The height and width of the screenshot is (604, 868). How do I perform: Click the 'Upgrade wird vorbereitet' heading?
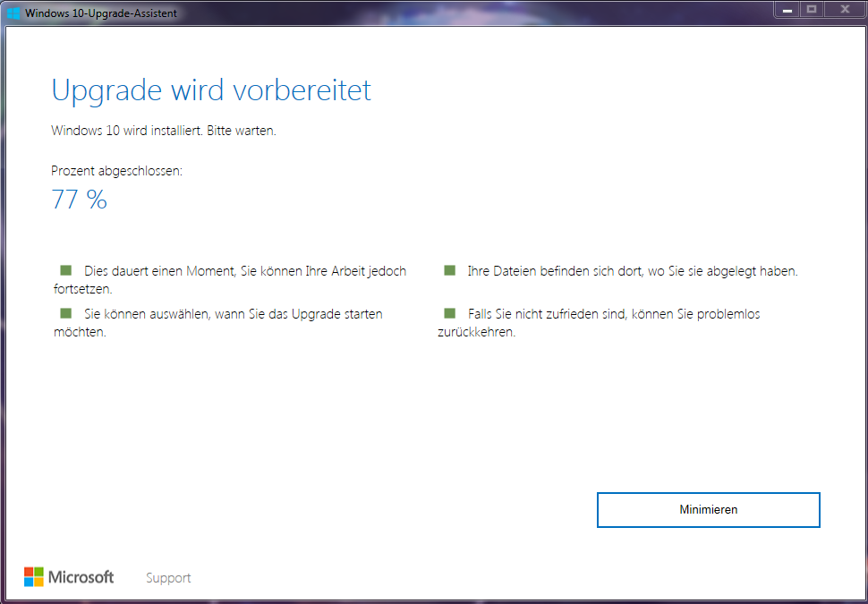[x=211, y=89]
